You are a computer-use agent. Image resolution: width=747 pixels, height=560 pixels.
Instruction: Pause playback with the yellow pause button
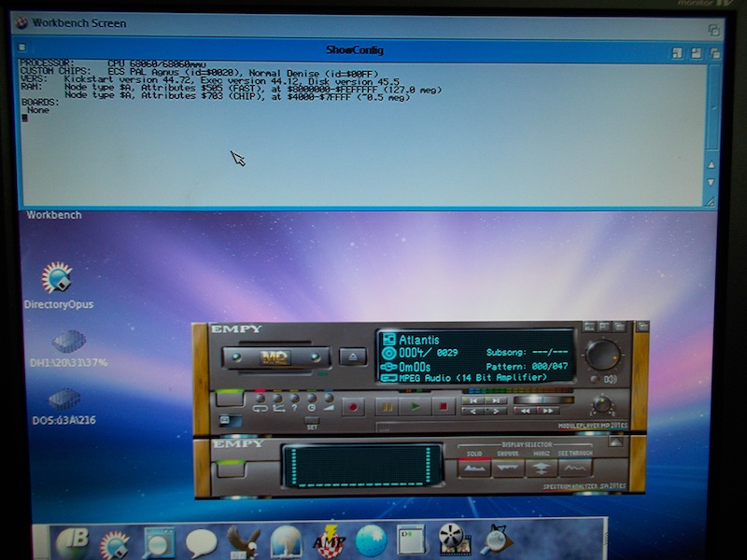tap(385, 406)
